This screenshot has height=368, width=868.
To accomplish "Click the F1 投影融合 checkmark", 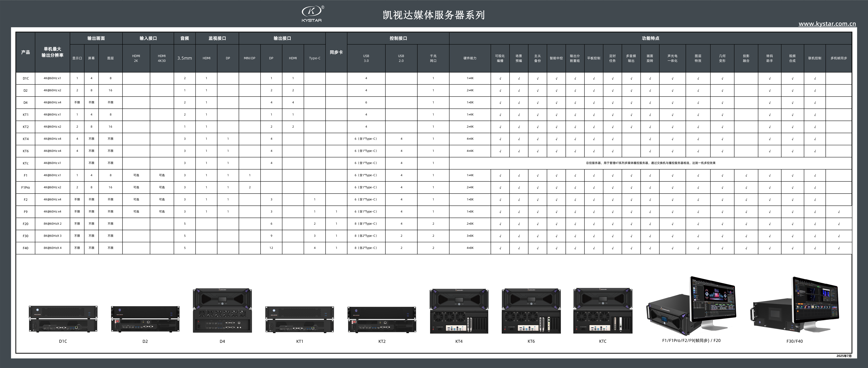I will click(x=746, y=176).
